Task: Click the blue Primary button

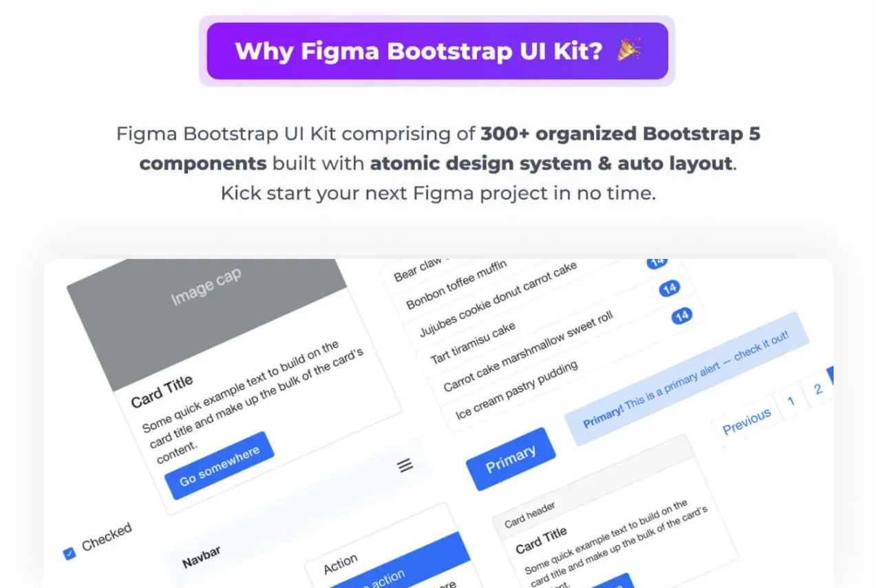Action: 511,459
